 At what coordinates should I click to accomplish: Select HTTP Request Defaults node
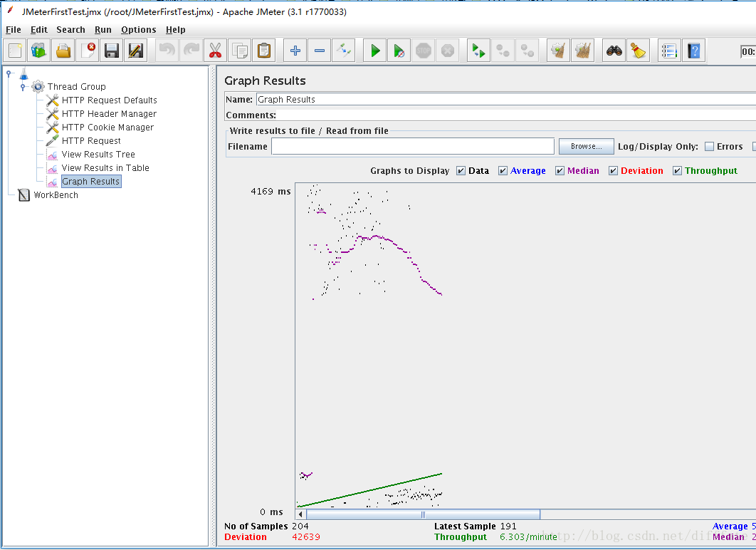[x=109, y=100]
